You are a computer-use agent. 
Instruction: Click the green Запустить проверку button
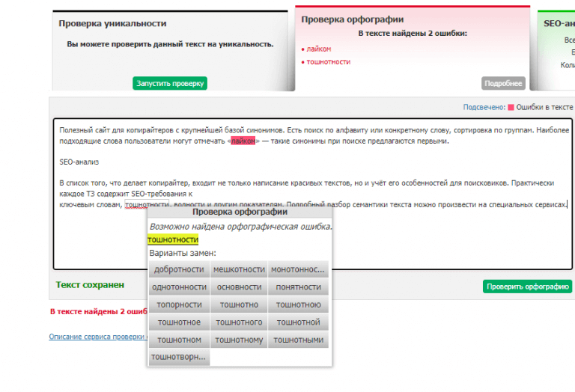click(170, 83)
